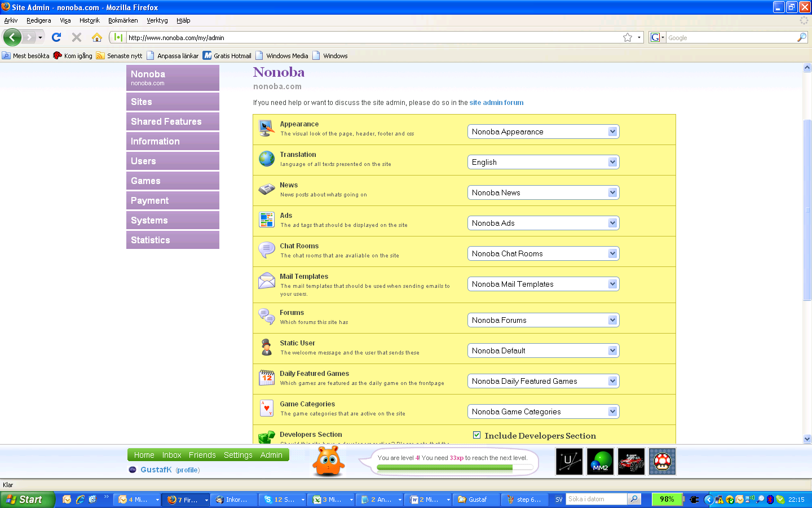The width and height of the screenshot is (812, 508).
Task: Expand the Nonoba Daily Featured Games dropdown
Action: tap(544, 381)
